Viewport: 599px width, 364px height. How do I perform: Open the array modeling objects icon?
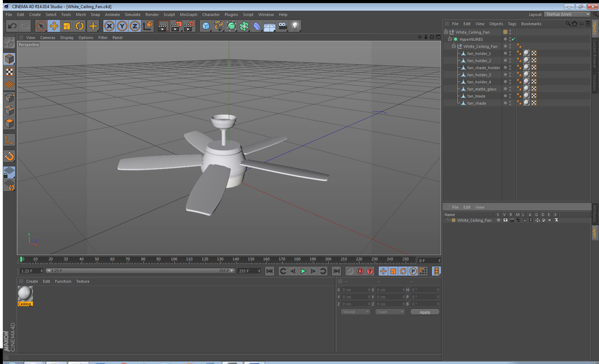coord(244,26)
